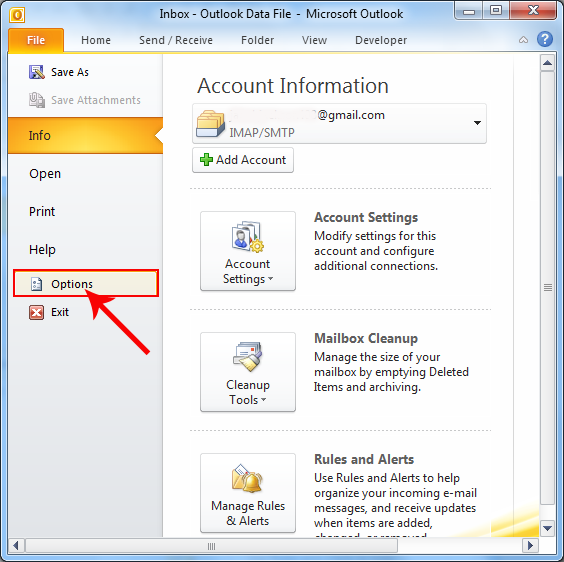Screen dimensions: 564x562
Task: Switch to the Folder tab
Action: tap(257, 40)
